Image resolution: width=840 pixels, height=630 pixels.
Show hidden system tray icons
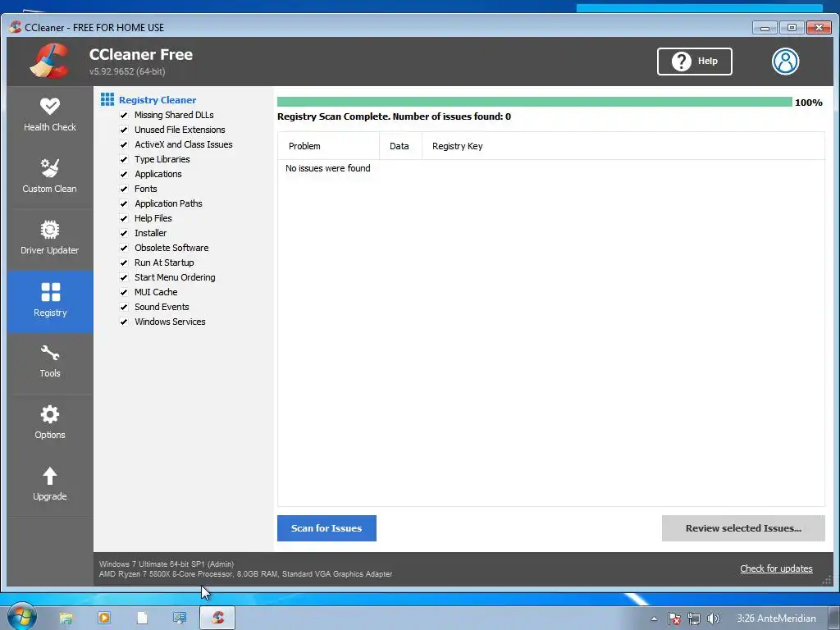point(654,619)
